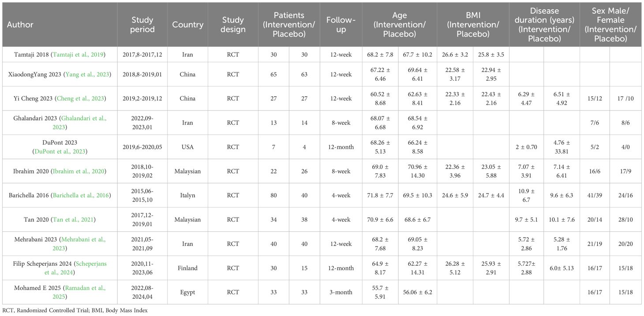
Task: Click the Disease duration (years) header
Action: pos(544,25)
